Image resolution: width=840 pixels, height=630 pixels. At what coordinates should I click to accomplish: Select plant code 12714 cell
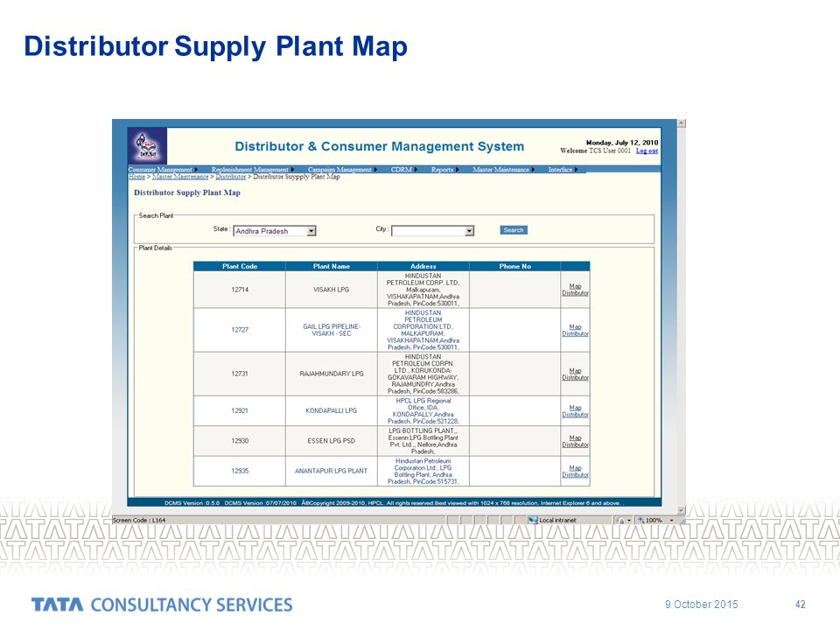[x=240, y=290]
